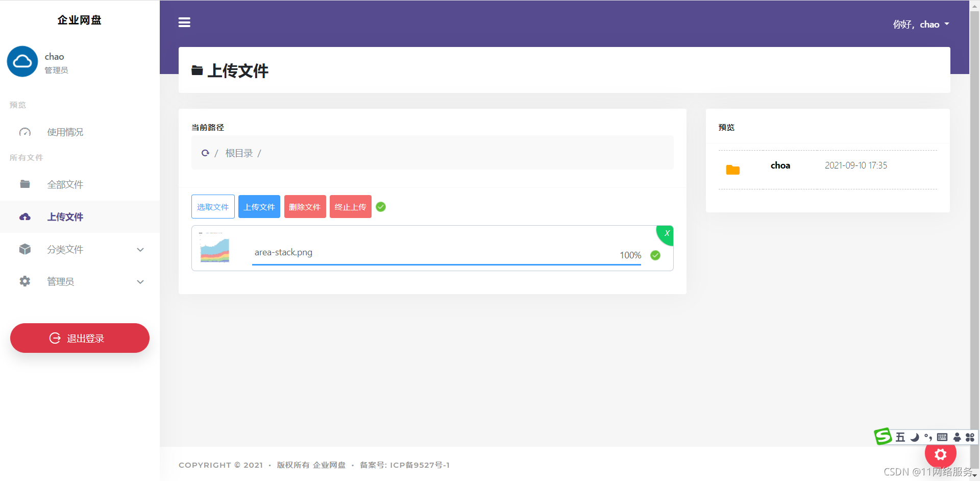Screen dimensions: 980x481
Task: Expand the 分类文件 submenu chevron
Action: point(140,250)
